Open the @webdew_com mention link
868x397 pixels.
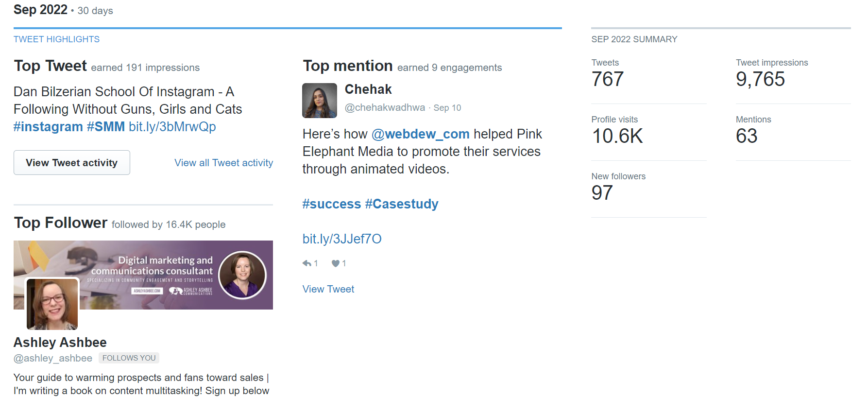click(x=420, y=134)
